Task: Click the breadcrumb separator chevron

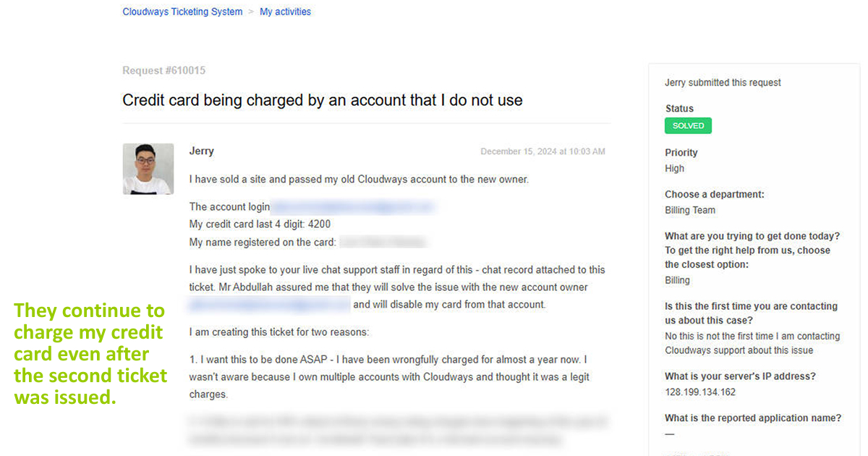Action: tap(251, 11)
